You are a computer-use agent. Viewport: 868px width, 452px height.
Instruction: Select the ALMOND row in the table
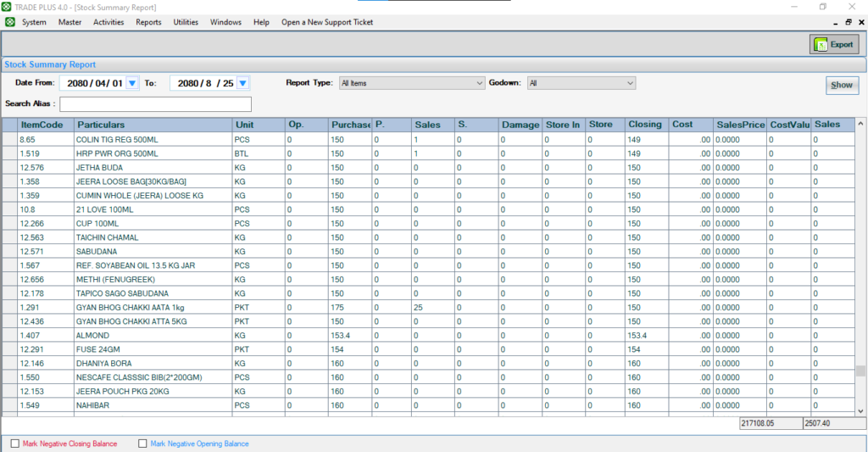click(x=153, y=335)
